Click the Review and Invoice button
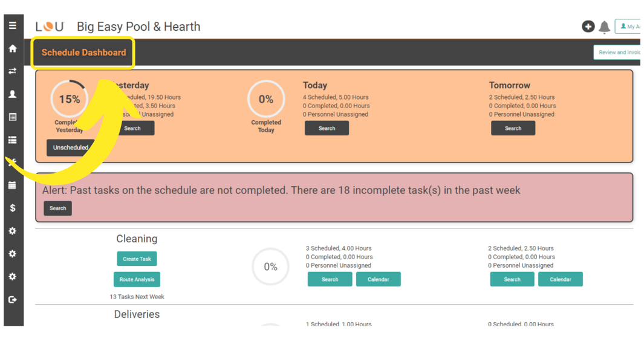Screen dimensions: 644x362 pos(617,52)
